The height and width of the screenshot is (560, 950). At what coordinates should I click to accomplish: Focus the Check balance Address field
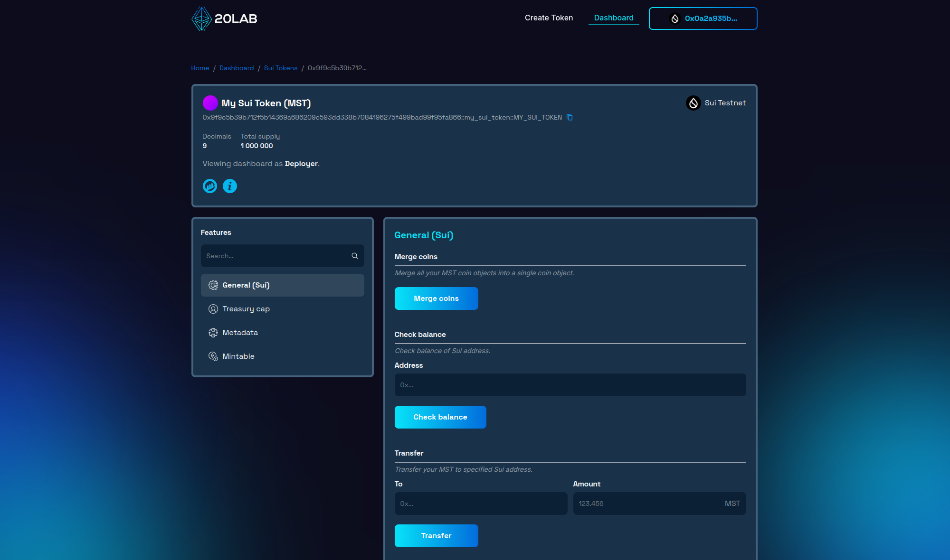tap(570, 385)
